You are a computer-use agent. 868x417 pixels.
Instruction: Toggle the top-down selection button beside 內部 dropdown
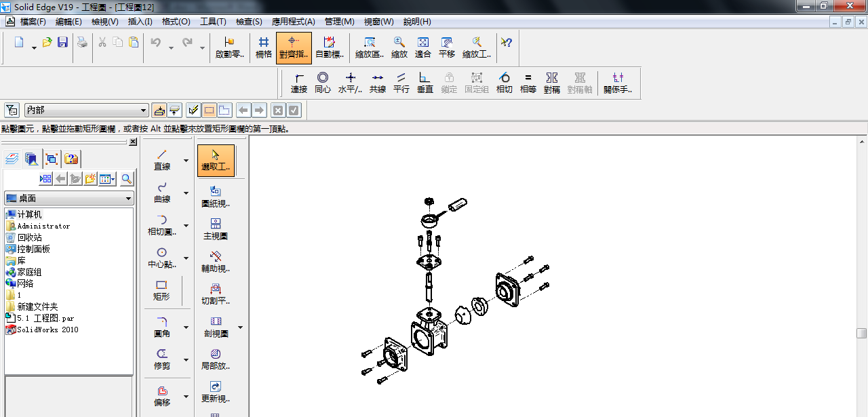pos(159,110)
